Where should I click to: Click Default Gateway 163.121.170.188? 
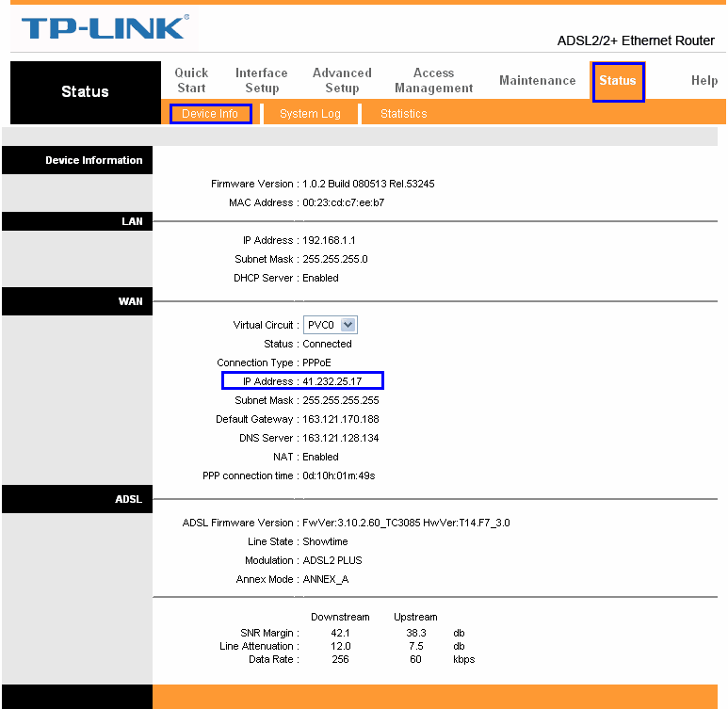coord(340,419)
